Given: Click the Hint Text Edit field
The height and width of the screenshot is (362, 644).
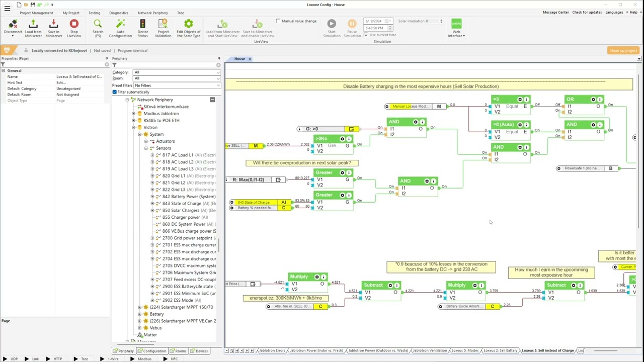Looking at the screenshot, I should [x=80, y=82].
